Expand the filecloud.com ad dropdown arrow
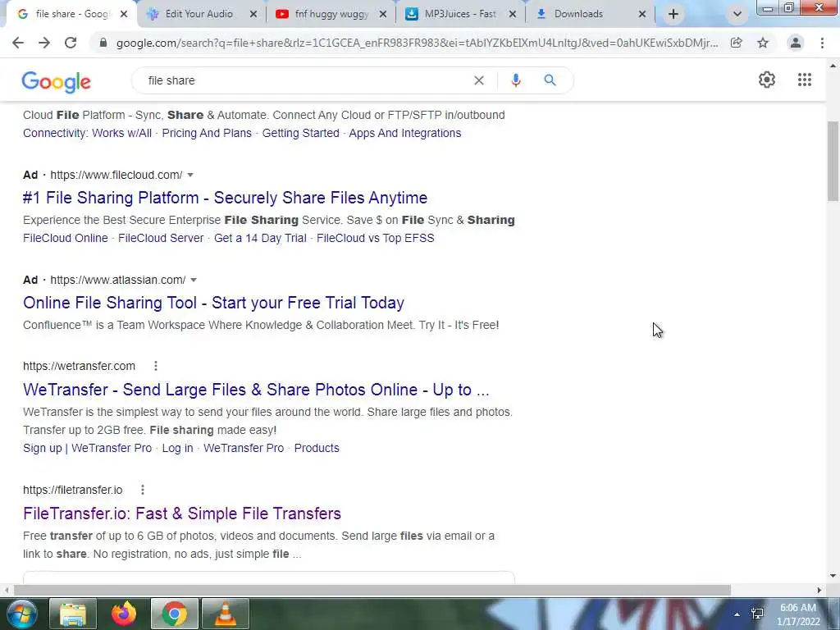 click(190, 176)
